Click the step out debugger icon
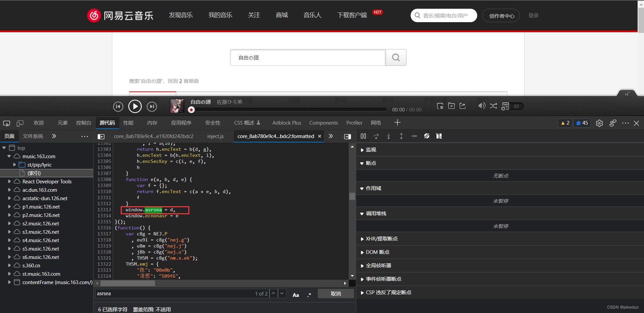 401,136
